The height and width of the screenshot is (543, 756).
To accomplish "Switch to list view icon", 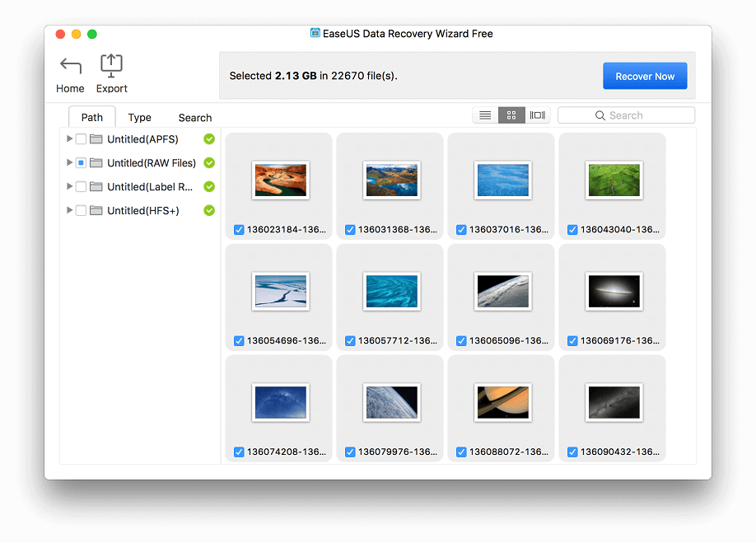I will coord(484,115).
